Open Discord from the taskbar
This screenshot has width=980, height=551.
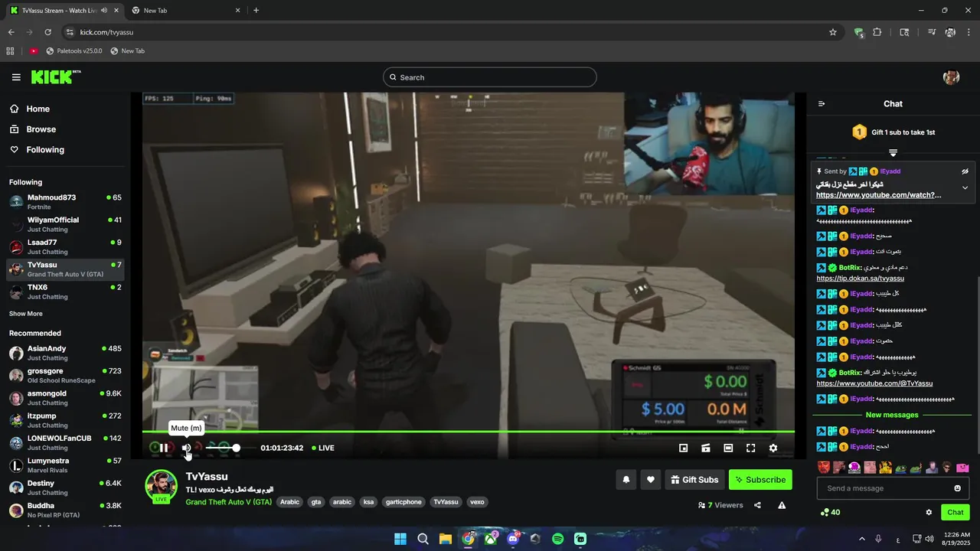(513, 539)
